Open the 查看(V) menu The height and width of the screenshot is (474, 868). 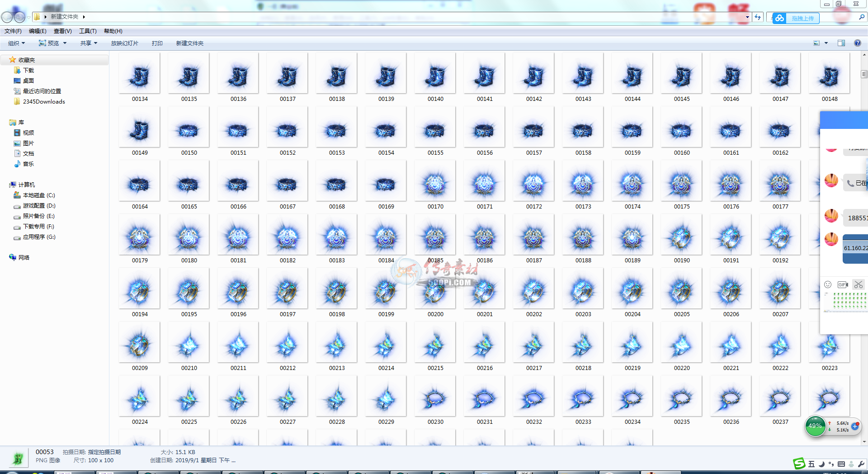pos(62,31)
